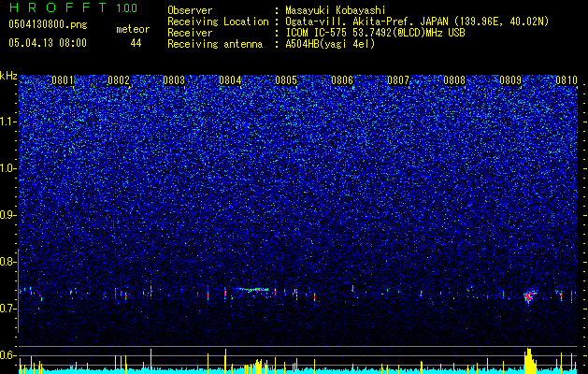Viewport: 588px width, 374px height.
Task: Click the 0.6 kHz axis label
Action: pos(7,355)
